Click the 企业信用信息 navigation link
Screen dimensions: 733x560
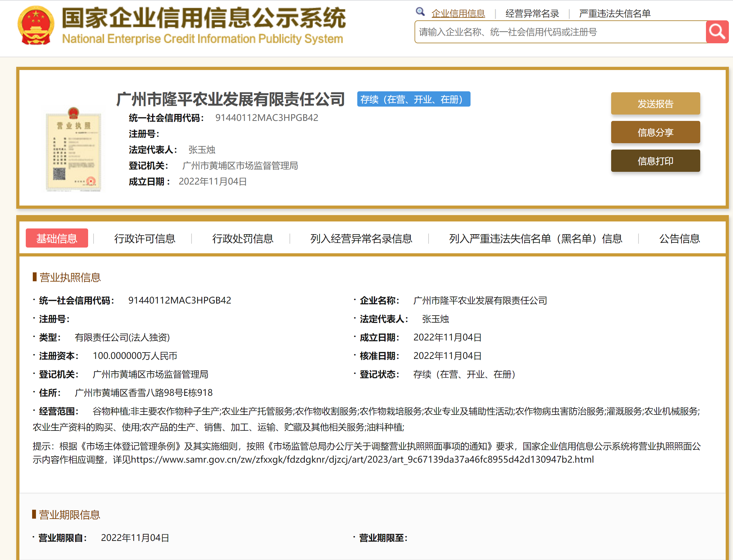click(x=458, y=13)
